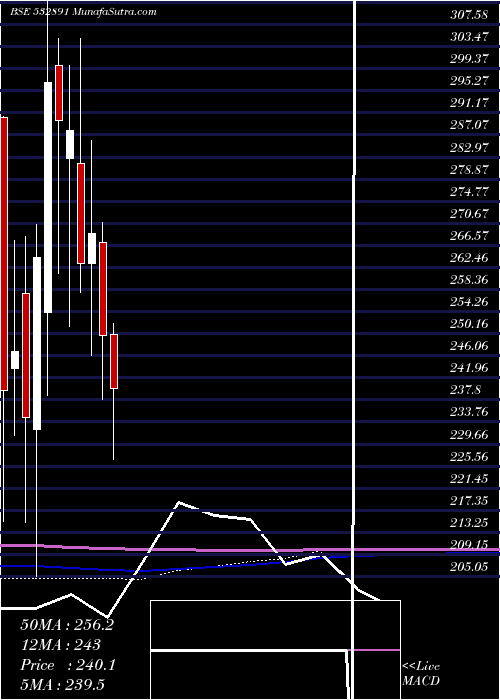Click the 270.67 price axis label
Screen dimensions: 500x700
468,213
